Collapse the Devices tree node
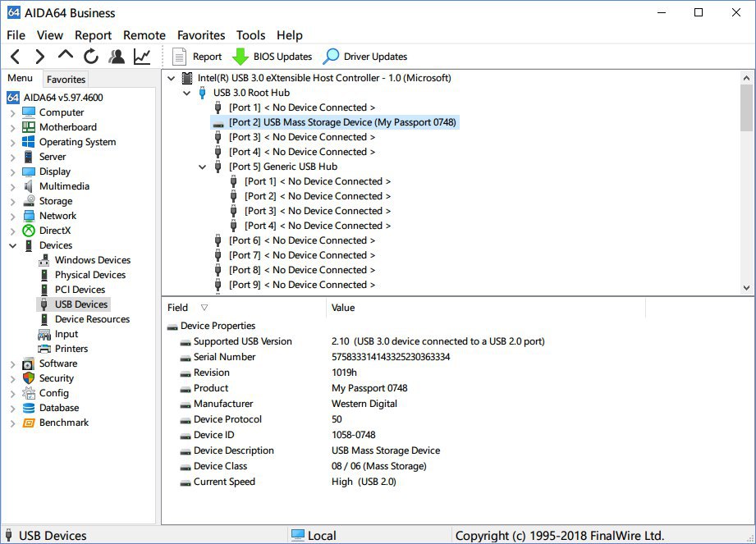 click(13, 245)
